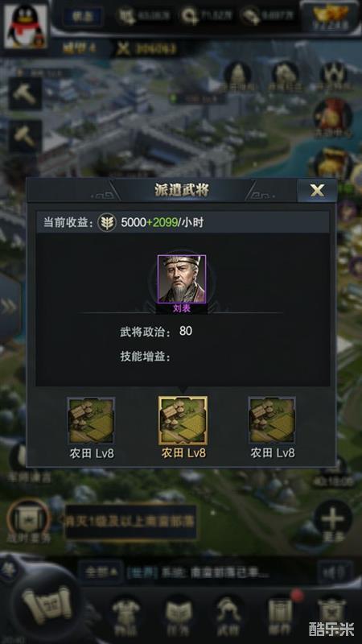
Task: Open the gold ingot recharge button
Action: [331, 17]
